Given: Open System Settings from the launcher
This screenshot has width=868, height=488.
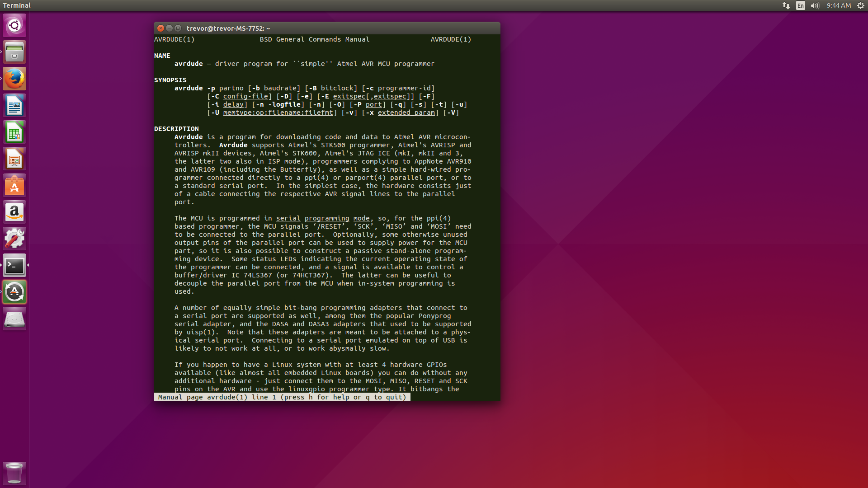Looking at the screenshot, I should 14,238.
